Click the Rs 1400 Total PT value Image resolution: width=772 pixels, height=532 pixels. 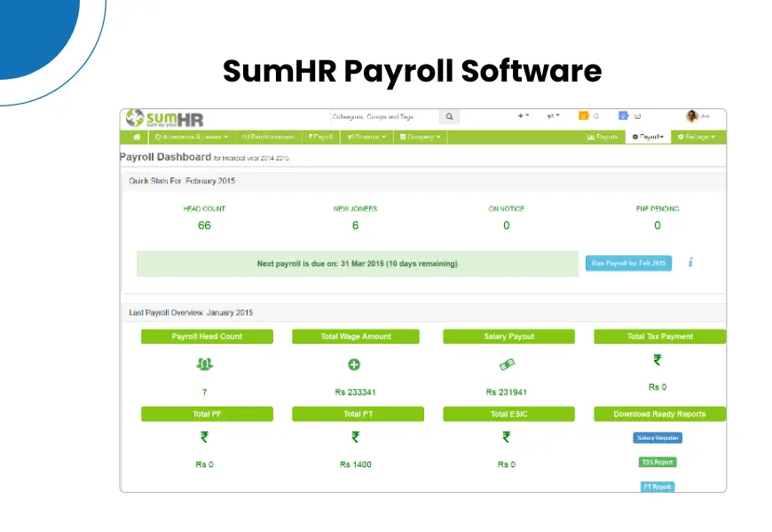click(356, 465)
